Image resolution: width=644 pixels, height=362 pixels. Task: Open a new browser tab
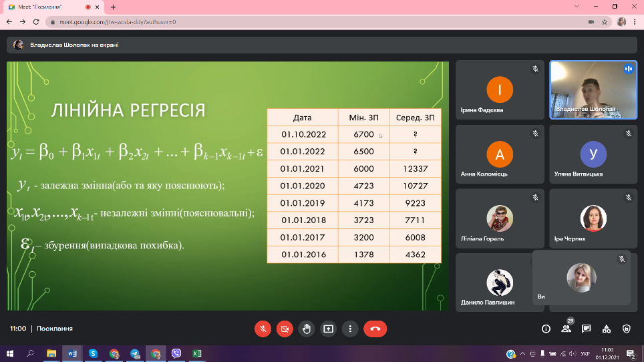coord(113,7)
